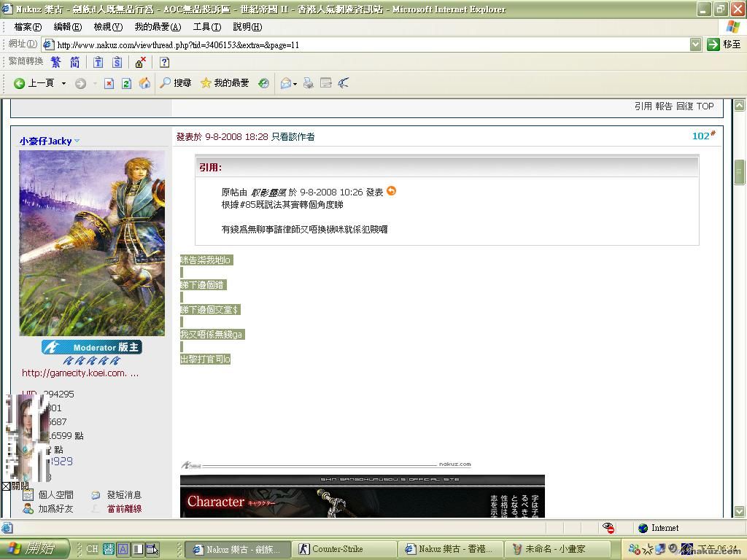Open 我的最愛 favorites star in toolbar
Screen dimensions: 747x560
click(225, 83)
